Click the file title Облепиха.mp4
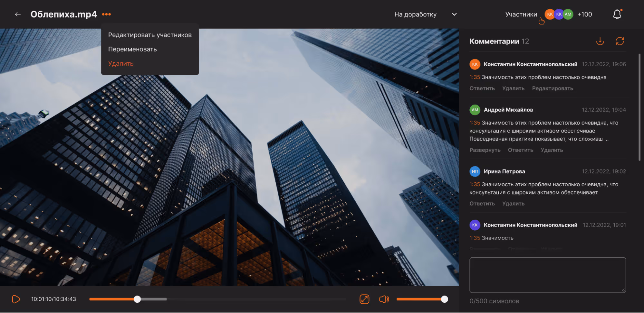Image resolution: width=644 pixels, height=313 pixels. (x=64, y=14)
